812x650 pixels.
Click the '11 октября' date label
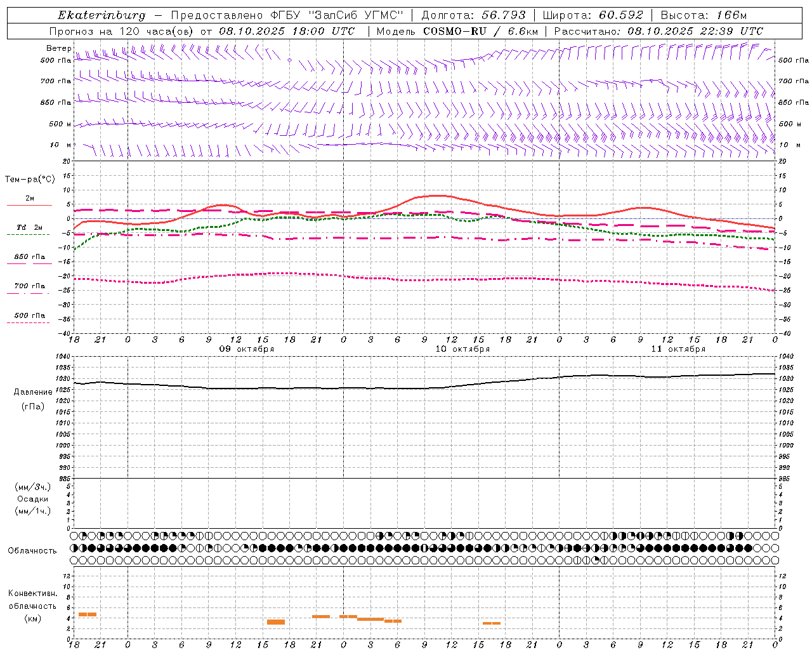point(678,349)
